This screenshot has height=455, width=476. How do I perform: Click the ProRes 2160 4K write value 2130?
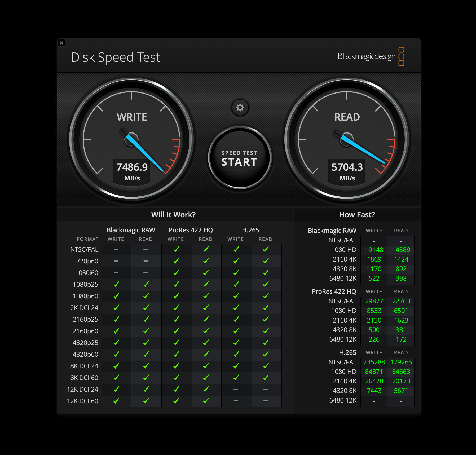point(374,320)
